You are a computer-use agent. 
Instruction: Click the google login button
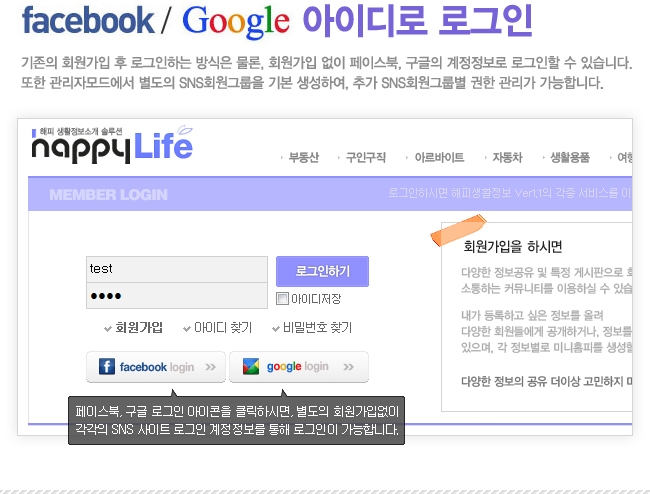[x=299, y=367]
